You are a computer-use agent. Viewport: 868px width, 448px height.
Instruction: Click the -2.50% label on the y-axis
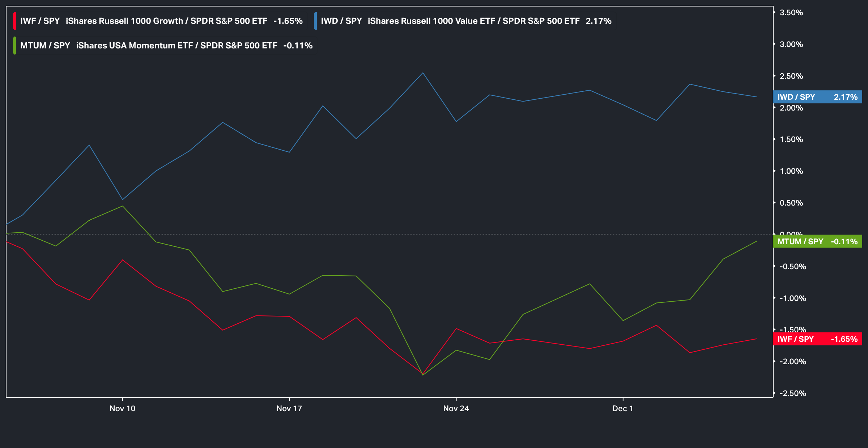click(792, 393)
